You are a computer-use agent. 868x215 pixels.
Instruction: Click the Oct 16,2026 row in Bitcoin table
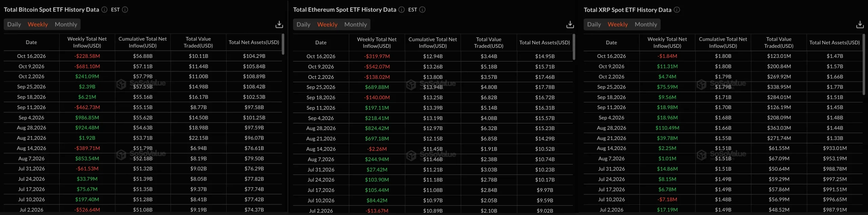[x=143, y=56]
